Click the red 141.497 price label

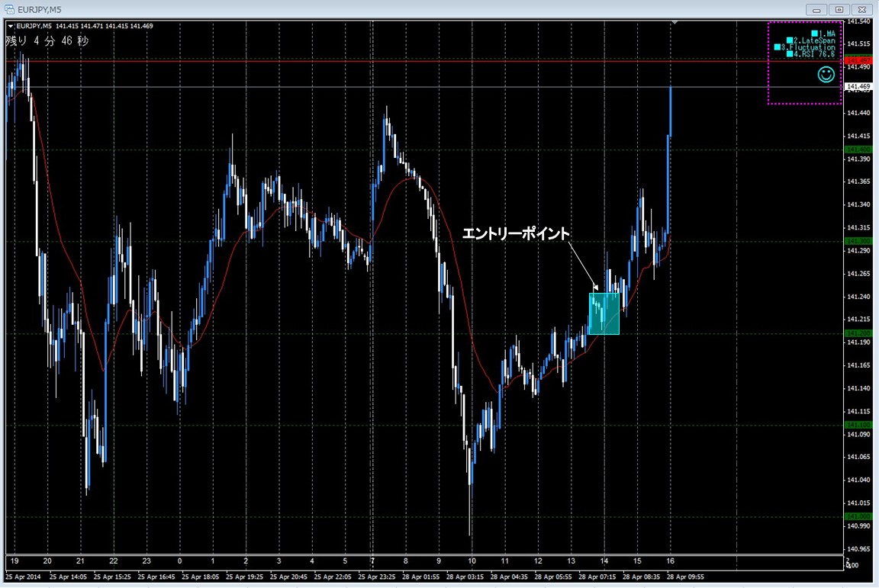pyautogui.click(x=858, y=60)
